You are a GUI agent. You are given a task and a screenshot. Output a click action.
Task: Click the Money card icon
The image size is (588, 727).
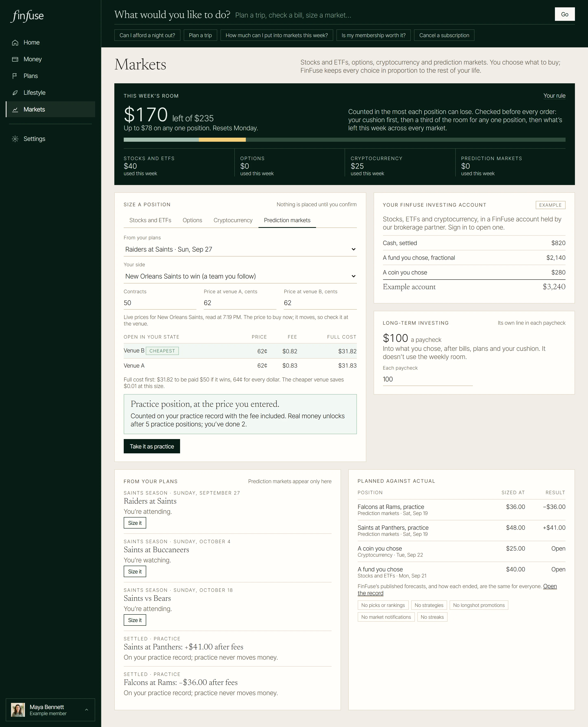(x=15, y=59)
